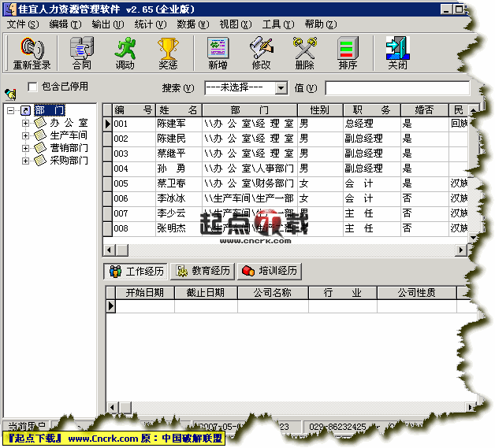Open the 统计 menu
The height and width of the screenshot is (448, 495).
tap(151, 24)
